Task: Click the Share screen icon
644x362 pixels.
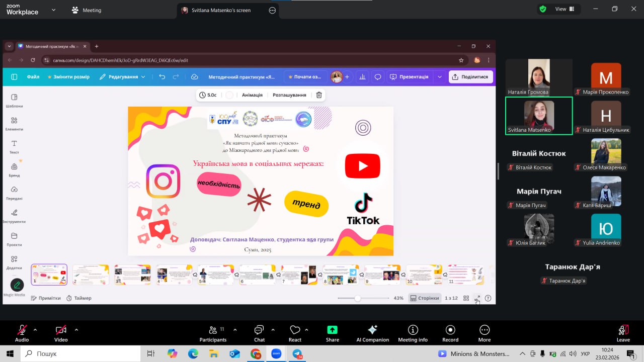Action: tap(332, 333)
